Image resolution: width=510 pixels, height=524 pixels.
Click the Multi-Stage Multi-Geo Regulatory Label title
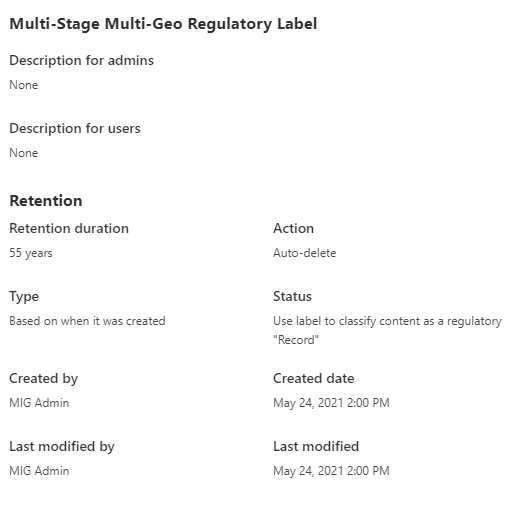(x=163, y=24)
